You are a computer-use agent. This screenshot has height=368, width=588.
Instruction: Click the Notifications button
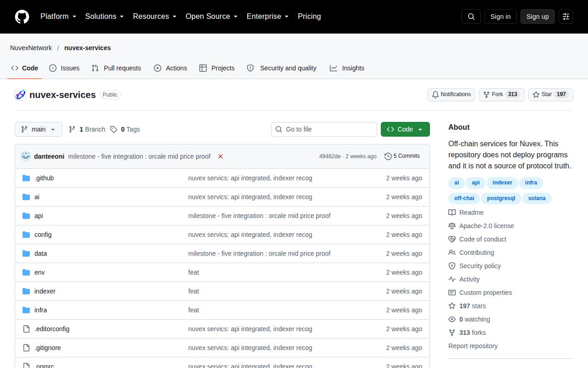tap(452, 95)
